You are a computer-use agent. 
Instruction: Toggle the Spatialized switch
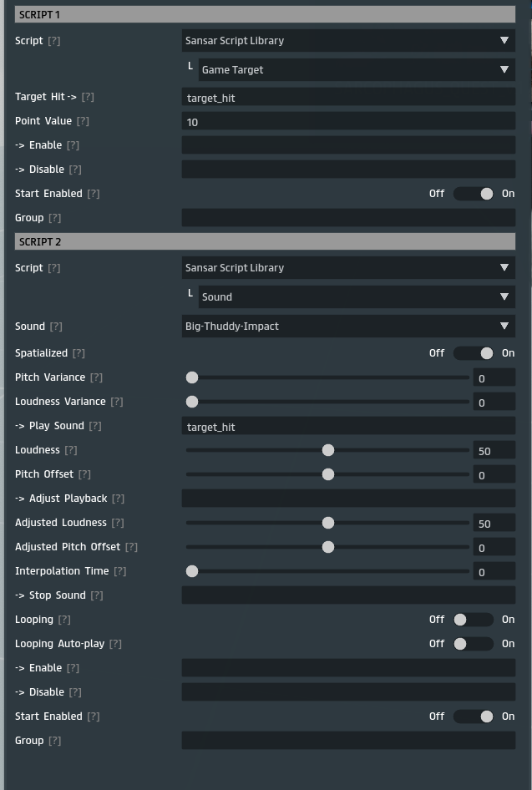[x=474, y=353]
